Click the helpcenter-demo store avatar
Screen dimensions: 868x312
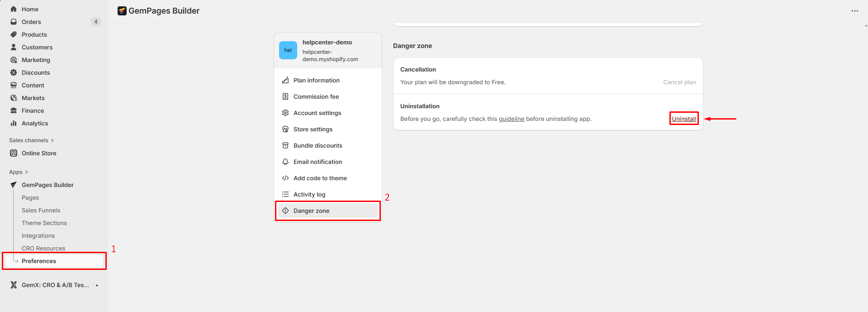click(288, 50)
